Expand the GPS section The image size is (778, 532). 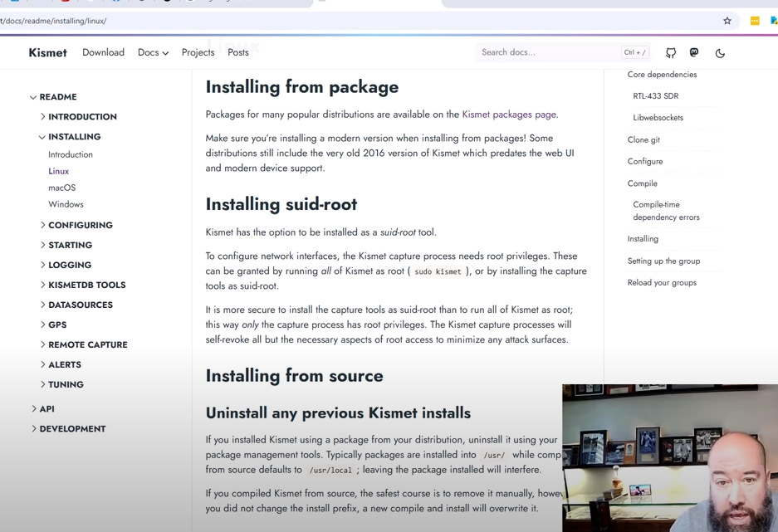click(x=53, y=325)
